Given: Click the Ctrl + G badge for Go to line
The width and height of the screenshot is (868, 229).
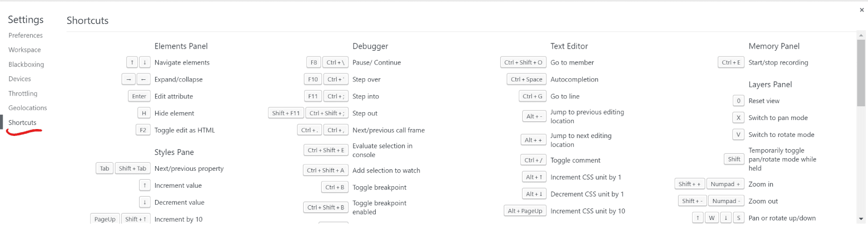Looking at the screenshot, I should [x=532, y=96].
